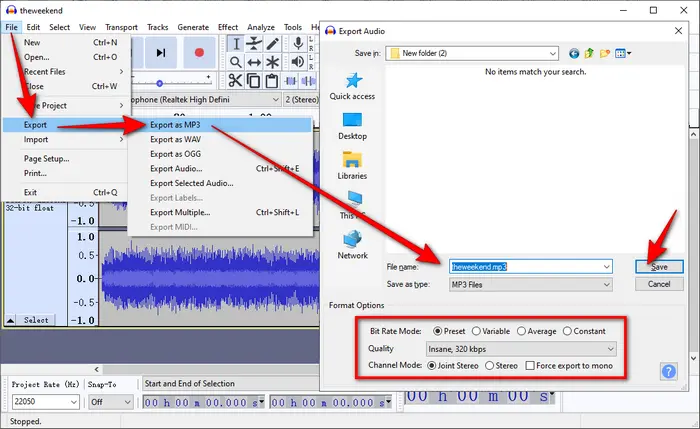This screenshot has width=700, height=429.
Task: Choose Export as WAV
Action: point(220,139)
